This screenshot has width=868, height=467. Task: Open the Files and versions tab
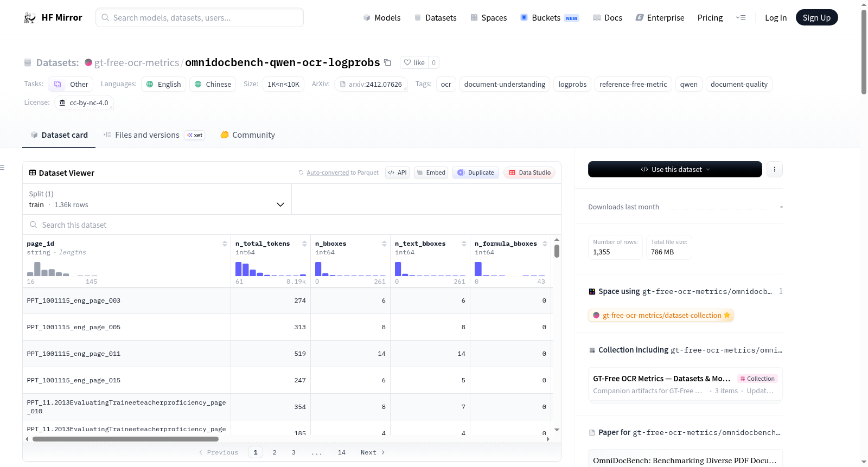tap(154, 135)
